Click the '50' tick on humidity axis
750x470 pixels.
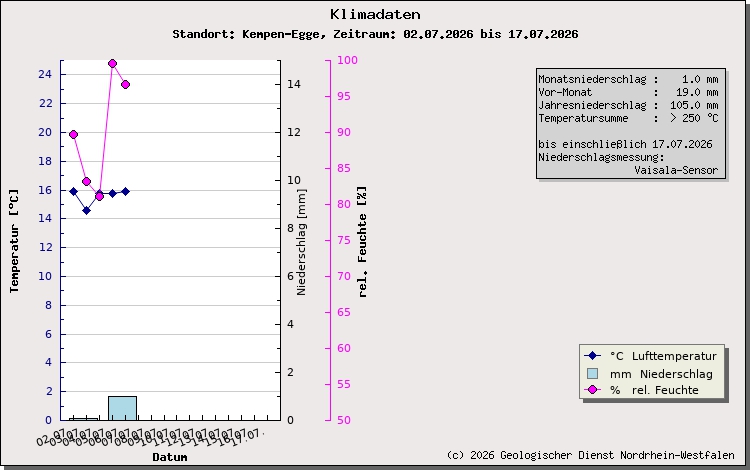coord(344,420)
